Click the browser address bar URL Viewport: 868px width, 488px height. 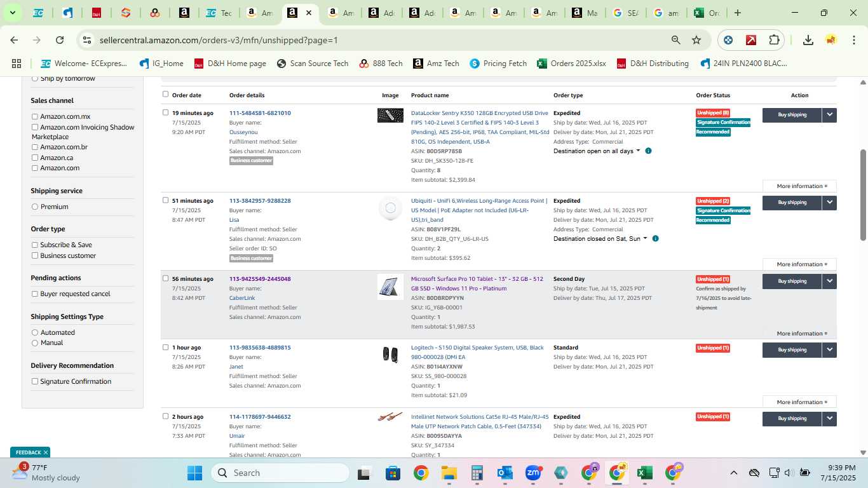[219, 40]
